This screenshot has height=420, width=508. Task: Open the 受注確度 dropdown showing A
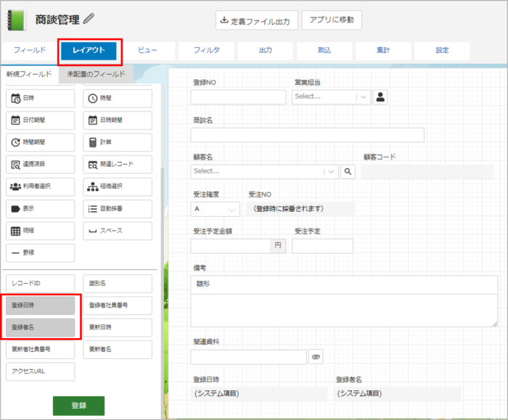pos(215,209)
